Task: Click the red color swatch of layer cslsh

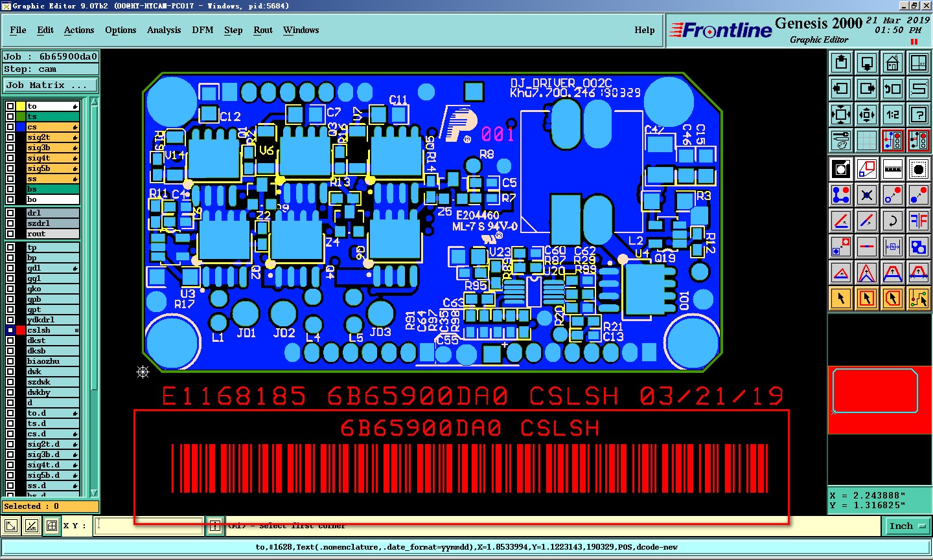Action: (21, 330)
